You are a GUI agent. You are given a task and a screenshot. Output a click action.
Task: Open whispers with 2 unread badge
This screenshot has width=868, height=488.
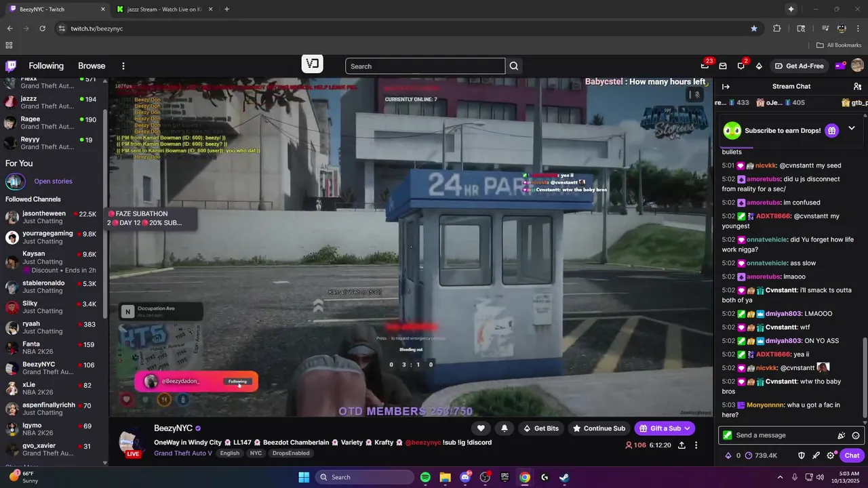click(741, 66)
